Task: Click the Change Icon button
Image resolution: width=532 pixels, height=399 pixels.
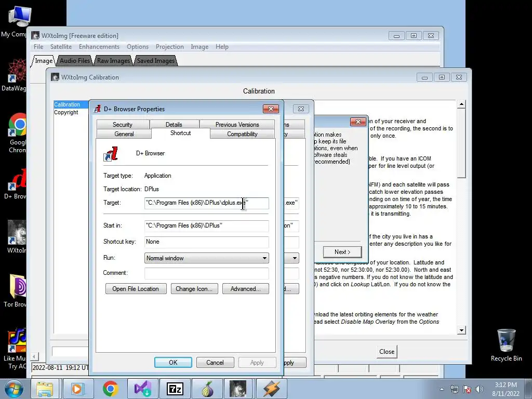Action: point(194,289)
